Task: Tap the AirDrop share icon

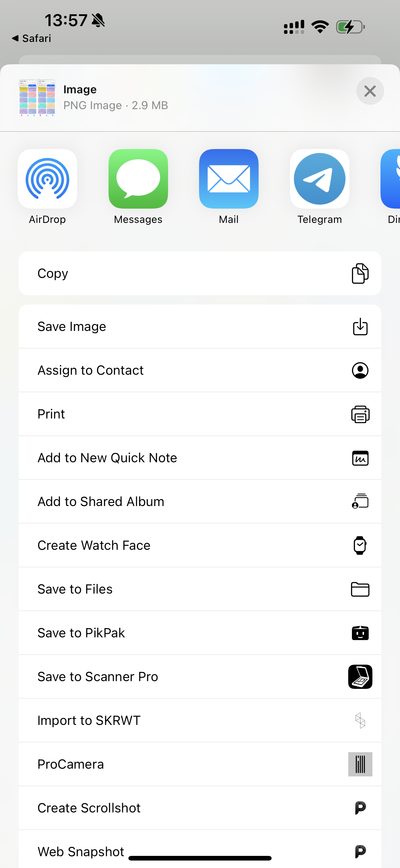Action: click(47, 179)
